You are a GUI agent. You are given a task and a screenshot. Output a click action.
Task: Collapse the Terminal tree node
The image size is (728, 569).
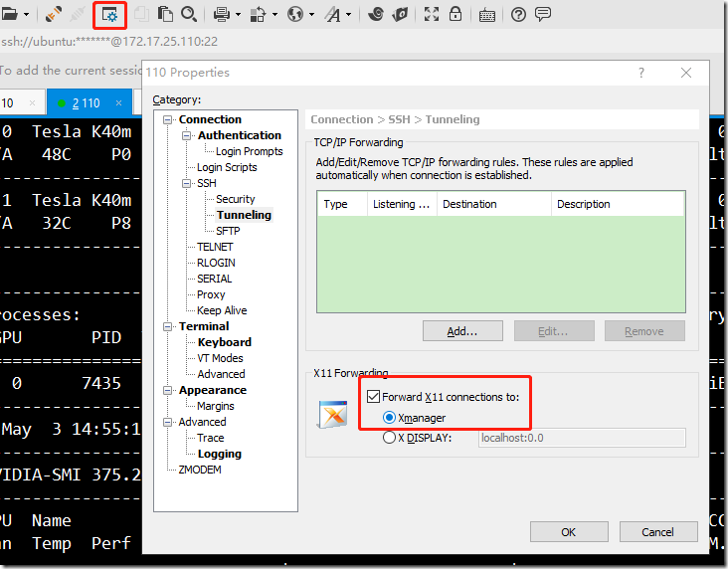click(167, 327)
